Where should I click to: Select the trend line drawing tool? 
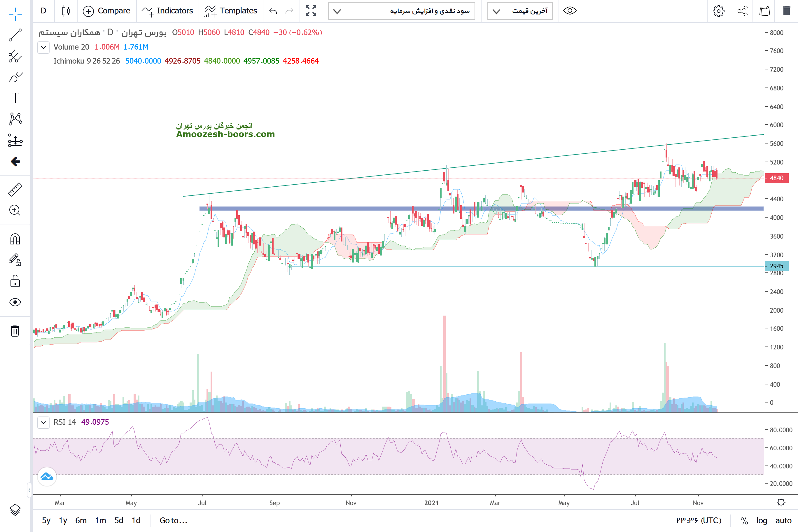point(15,35)
